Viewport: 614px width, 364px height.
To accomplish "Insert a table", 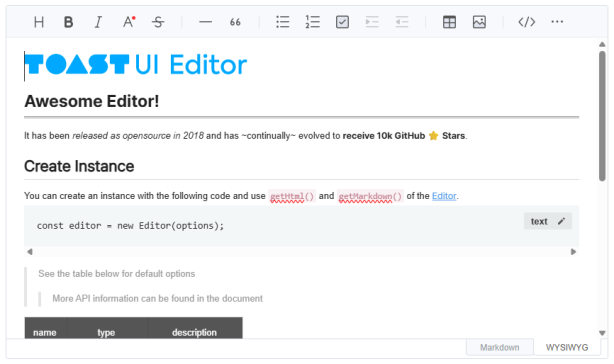I will 449,22.
